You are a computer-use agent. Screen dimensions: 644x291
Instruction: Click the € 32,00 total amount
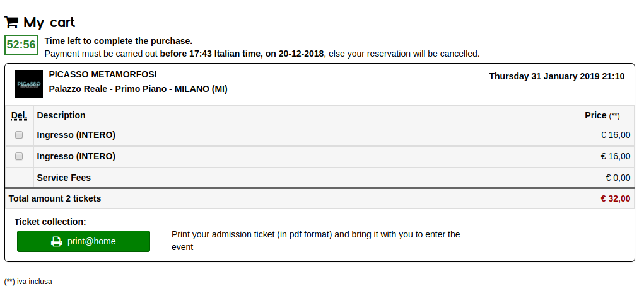615,199
